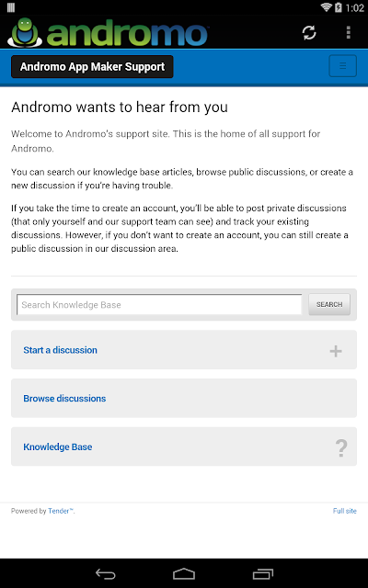
Task: Tap the Android home navigation button
Action: [x=184, y=573]
